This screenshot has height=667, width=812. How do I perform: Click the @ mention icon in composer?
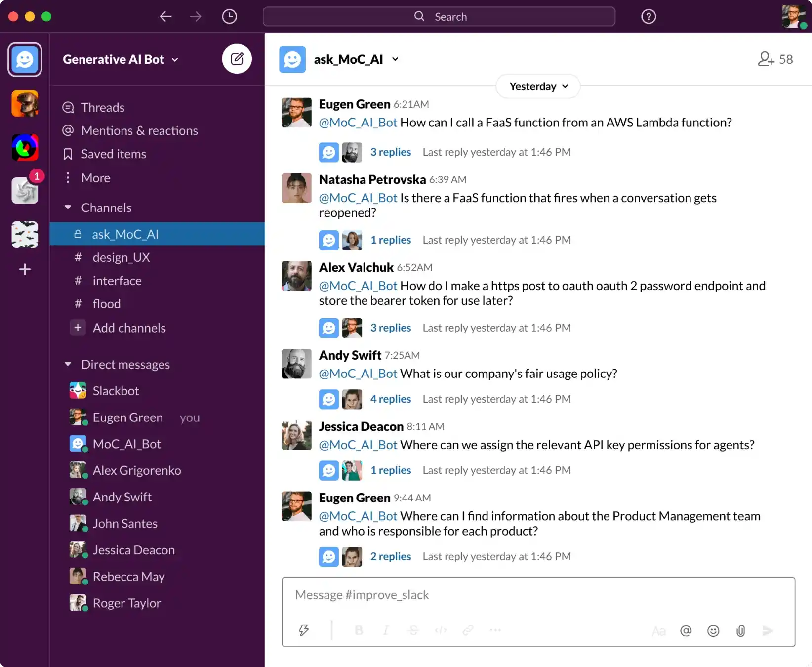tap(686, 631)
